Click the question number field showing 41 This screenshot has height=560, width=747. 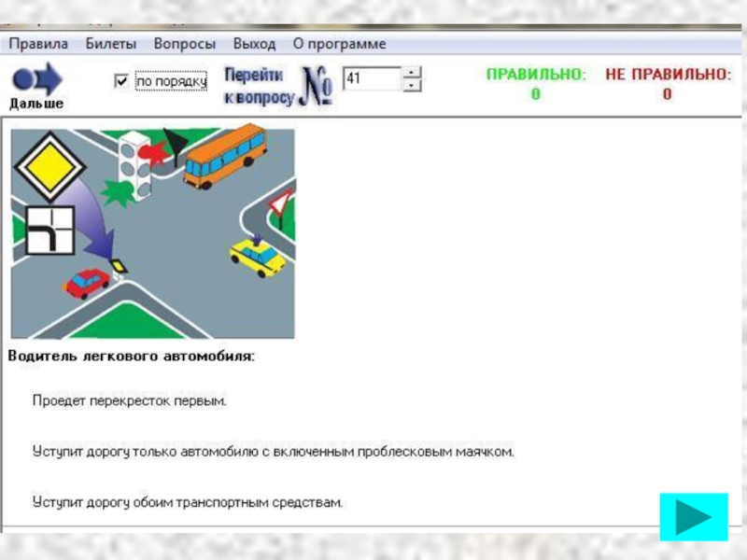372,79
